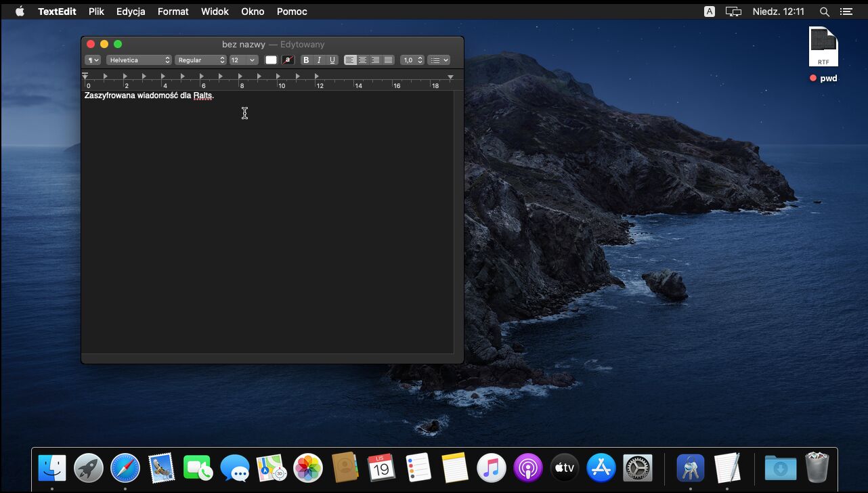Click Spotlight search magnifier icon
The height and width of the screenshot is (493, 868).
[824, 12]
